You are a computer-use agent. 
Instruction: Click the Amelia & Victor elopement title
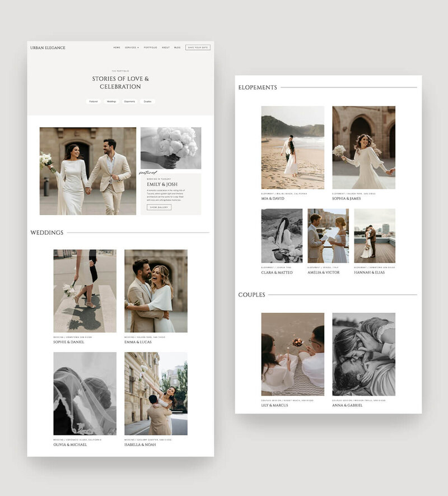(x=323, y=272)
